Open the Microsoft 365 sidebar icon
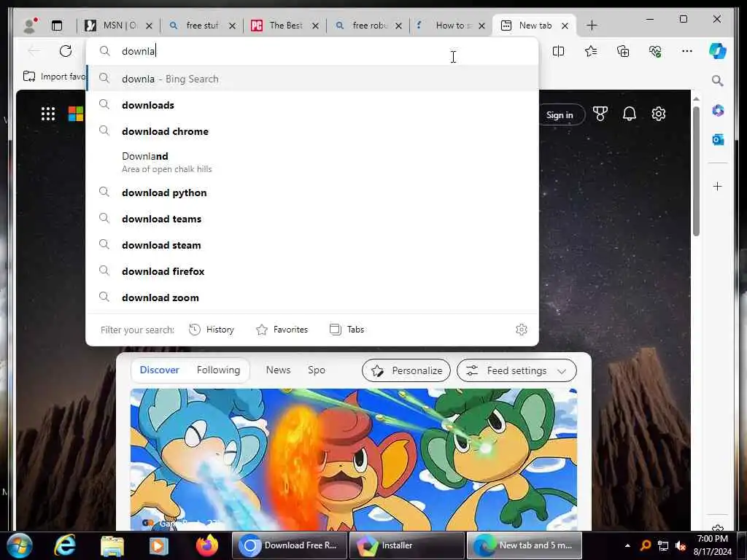747x560 pixels. [x=718, y=111]
